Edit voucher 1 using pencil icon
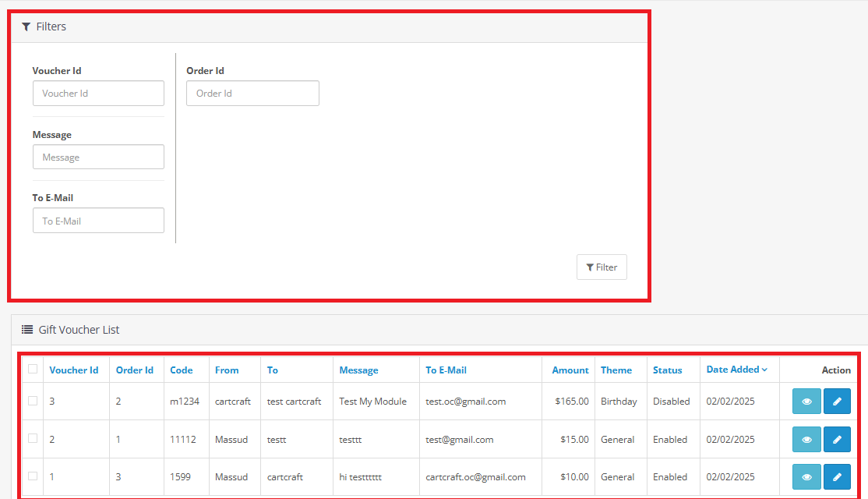The image size is (868, 499). click(x=837, y=477)
